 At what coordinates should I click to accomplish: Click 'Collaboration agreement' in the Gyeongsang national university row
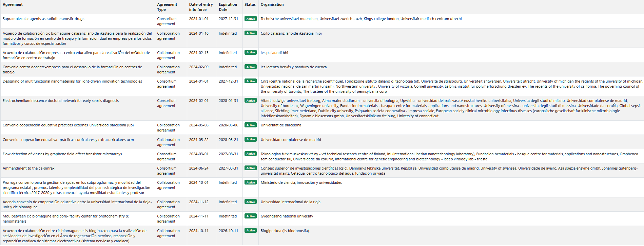pyautogui.click(x=169, y=218)
